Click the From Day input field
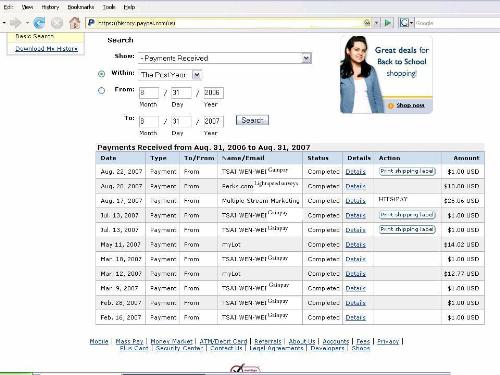Screen dimensions: 500x375 coord(181,93)
